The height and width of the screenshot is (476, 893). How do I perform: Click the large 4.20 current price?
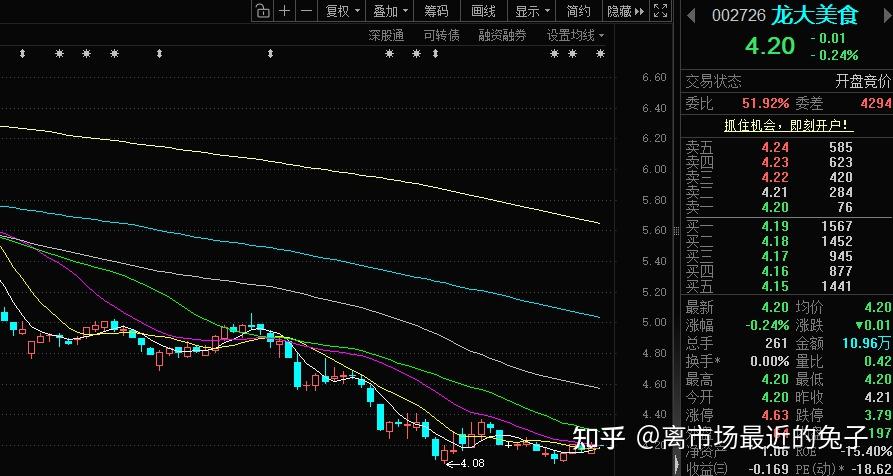click(x=770, y=46)
